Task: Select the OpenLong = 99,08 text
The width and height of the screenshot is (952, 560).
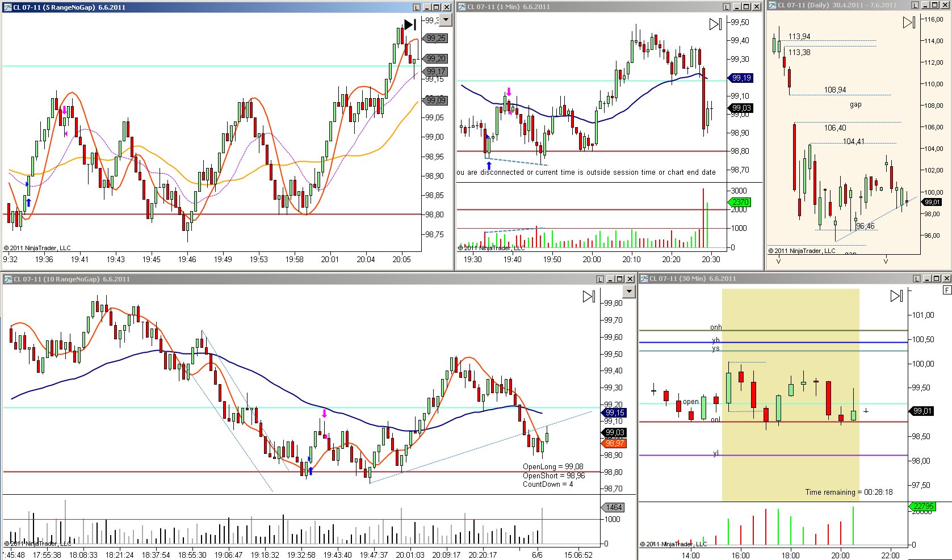Action: (553, 467)
